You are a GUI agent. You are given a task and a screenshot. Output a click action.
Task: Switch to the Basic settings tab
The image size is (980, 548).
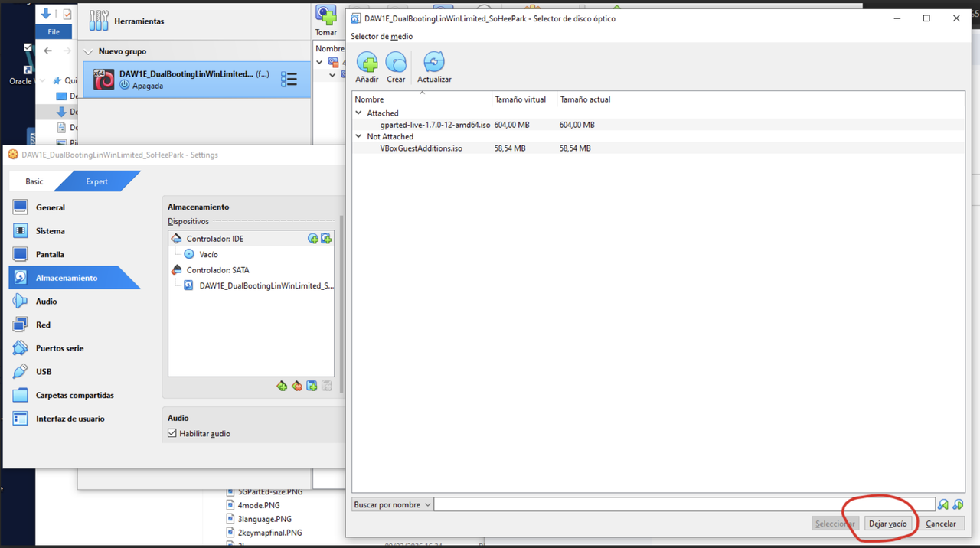click(34, 181)
